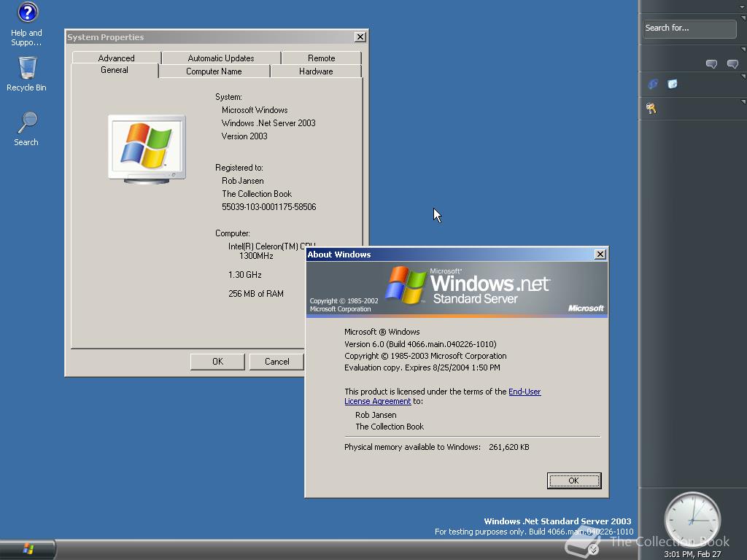Click product ID '55039-103-0001175-58506'
This screenshot has height=560, width=747.
click(268, 207)
